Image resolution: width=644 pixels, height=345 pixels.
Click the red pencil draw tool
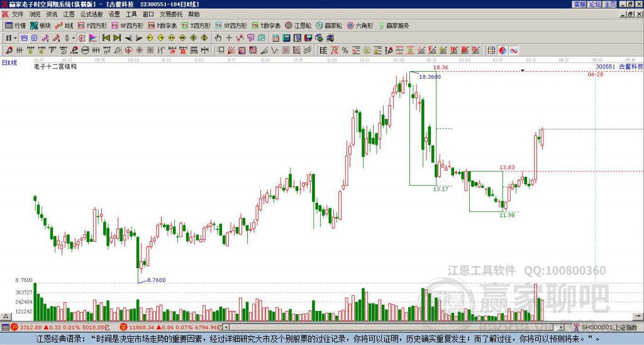coord(8,50)
